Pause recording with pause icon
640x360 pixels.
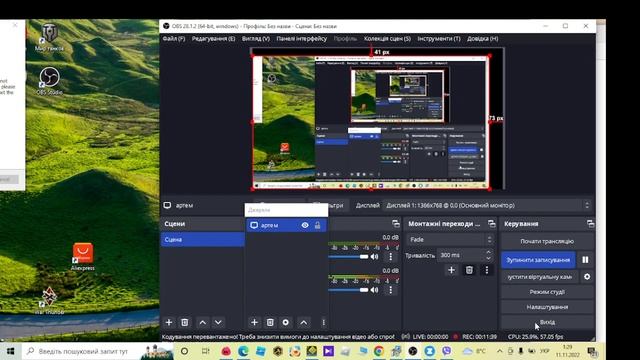point(585,260)
